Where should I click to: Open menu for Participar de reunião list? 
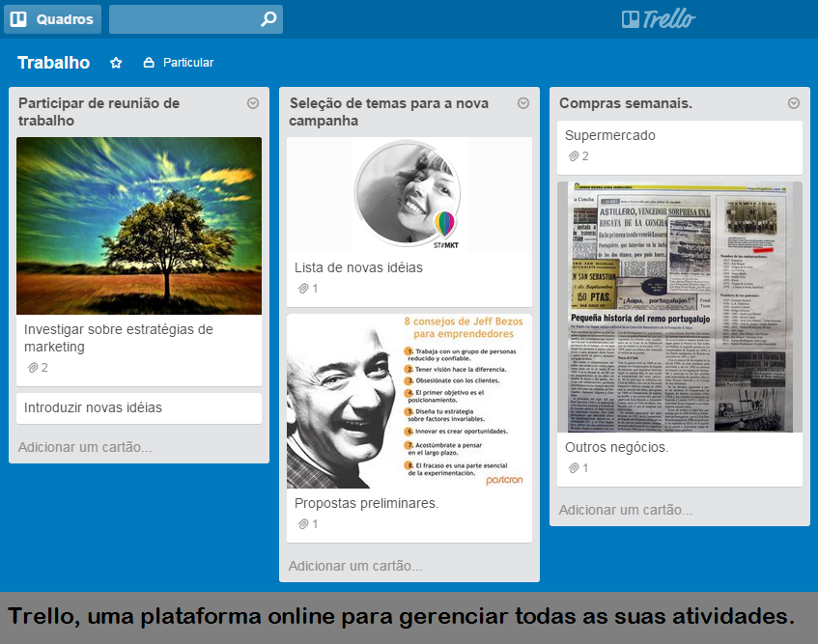[253, 103]
